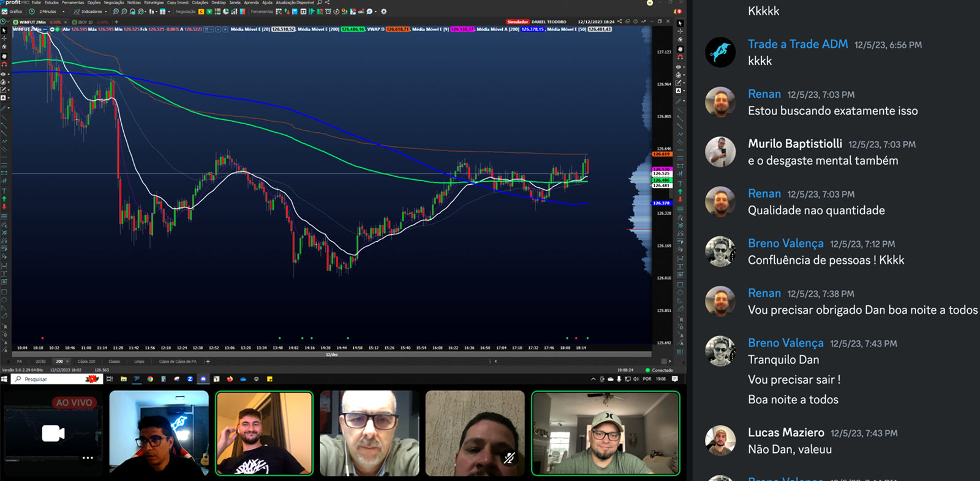Click the share icon next to the chart date
The image size is (980, 481).
[620, 21]
